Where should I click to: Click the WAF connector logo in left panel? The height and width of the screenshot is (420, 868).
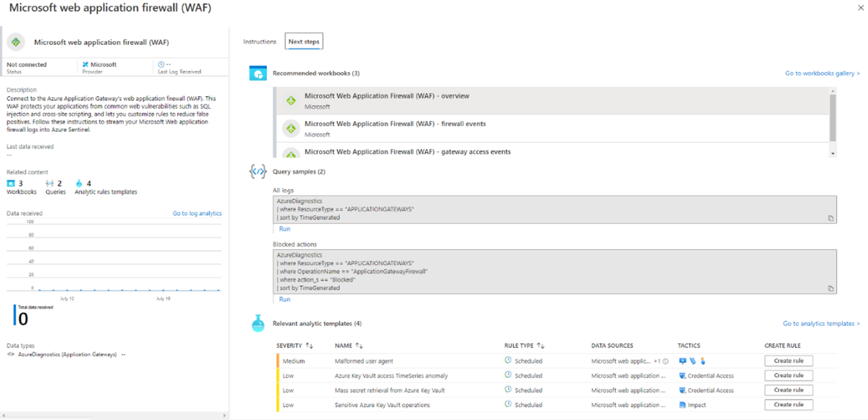(x=17, y=42)
